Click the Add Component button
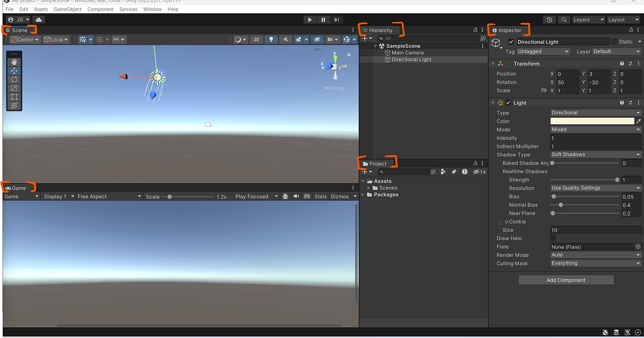The image size is (644, 338). click(566, 279)
